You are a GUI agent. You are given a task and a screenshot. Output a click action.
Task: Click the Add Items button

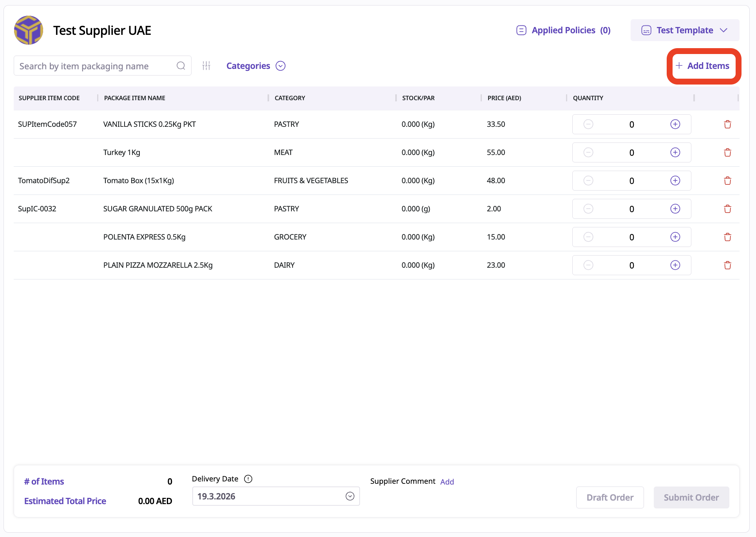click(x=704, y=66)
